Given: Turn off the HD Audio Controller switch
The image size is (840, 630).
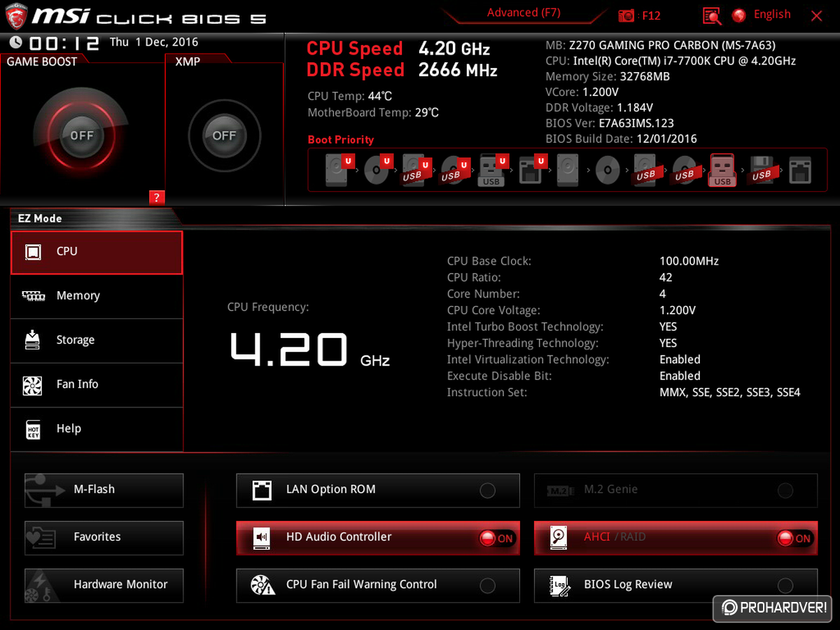Looking at the screenshot, I should coord(498,538).
